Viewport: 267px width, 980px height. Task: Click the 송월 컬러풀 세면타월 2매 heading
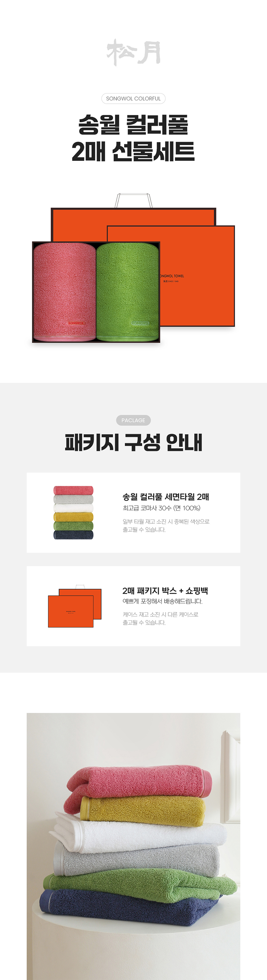[x=166, y=496]
